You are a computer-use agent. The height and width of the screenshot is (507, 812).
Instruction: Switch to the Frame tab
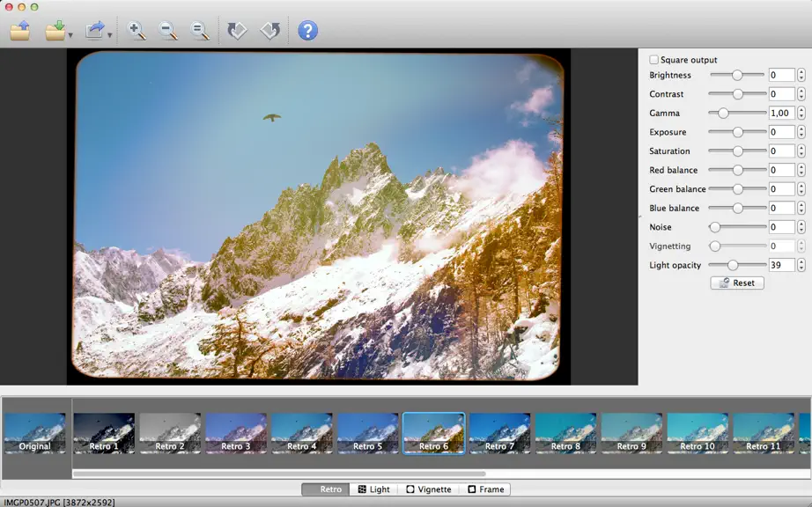pos(486,489)
